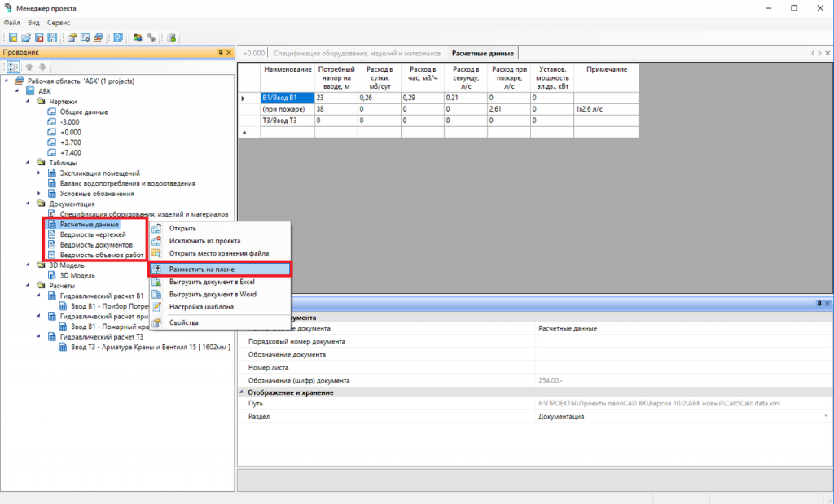Click the Примечание column header
The image size is (834, 504).
606,77
